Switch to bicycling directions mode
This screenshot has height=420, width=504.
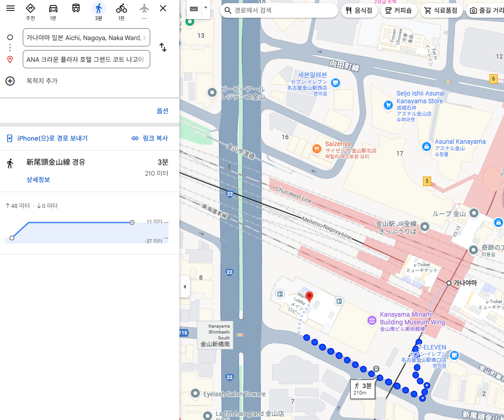tap(121, 11)
